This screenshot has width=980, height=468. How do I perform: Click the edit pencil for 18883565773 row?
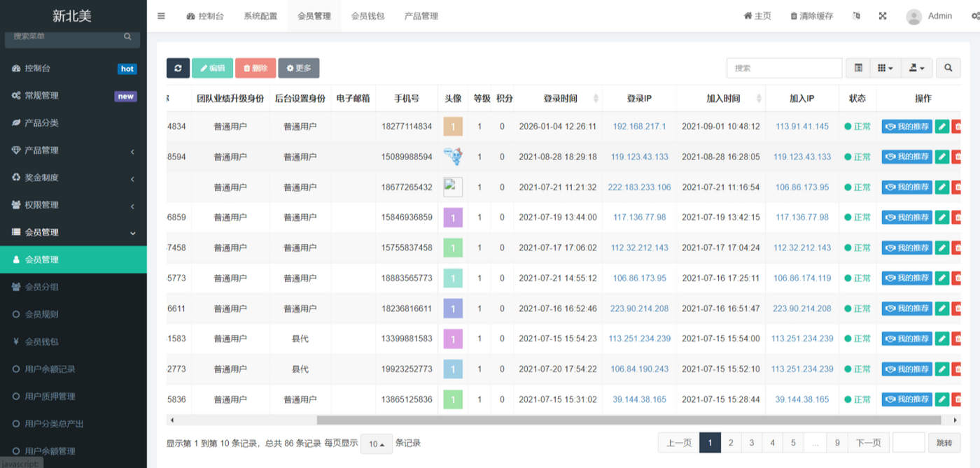(942, 278)
